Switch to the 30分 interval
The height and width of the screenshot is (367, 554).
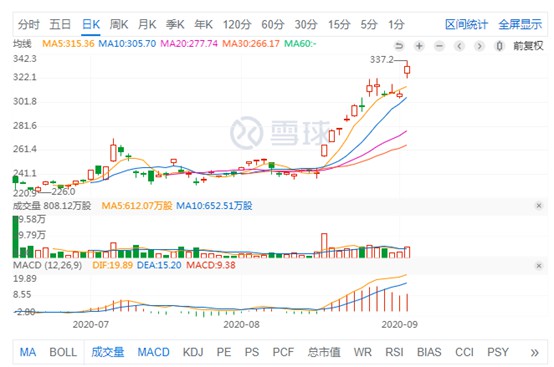(306, 24)
